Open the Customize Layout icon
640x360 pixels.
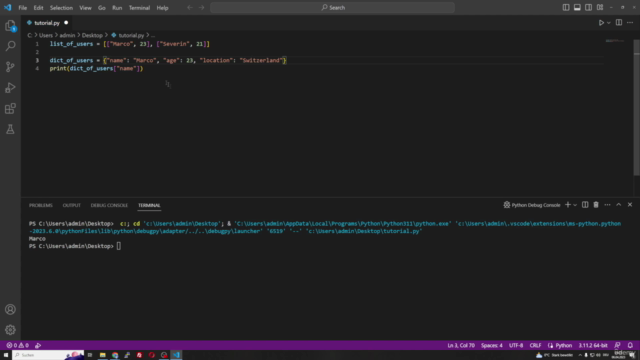pos(600,7)
